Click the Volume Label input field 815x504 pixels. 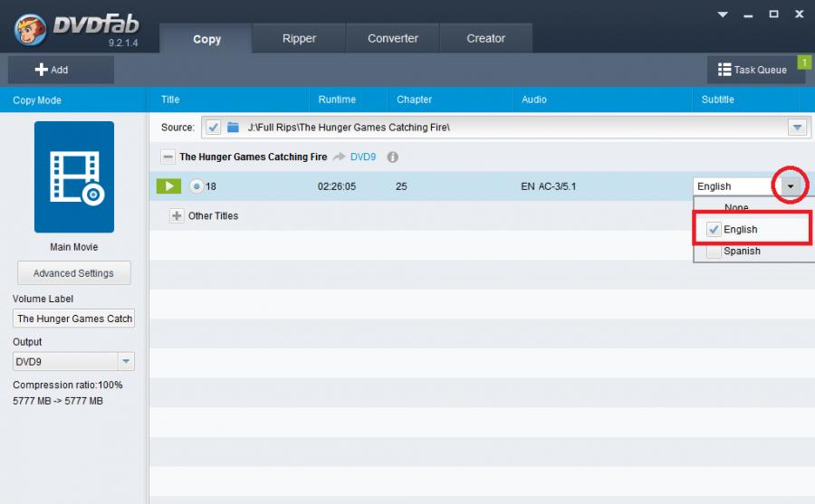pyautogui.click(x=74, y=319)
